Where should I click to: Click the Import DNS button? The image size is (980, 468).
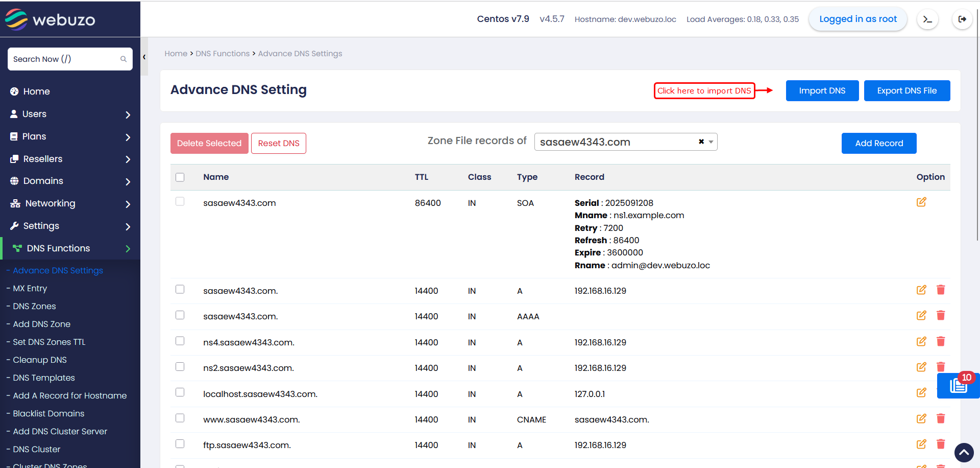pos(822,91)
